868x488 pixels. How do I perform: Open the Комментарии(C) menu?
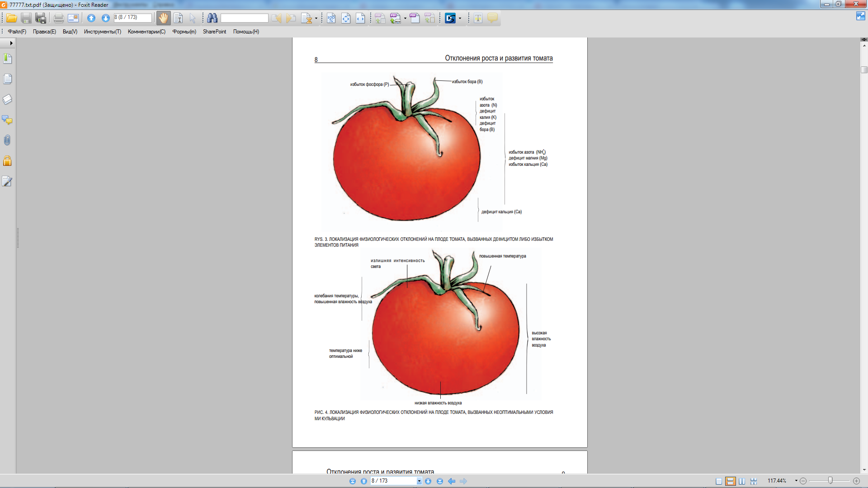[146, 32]
